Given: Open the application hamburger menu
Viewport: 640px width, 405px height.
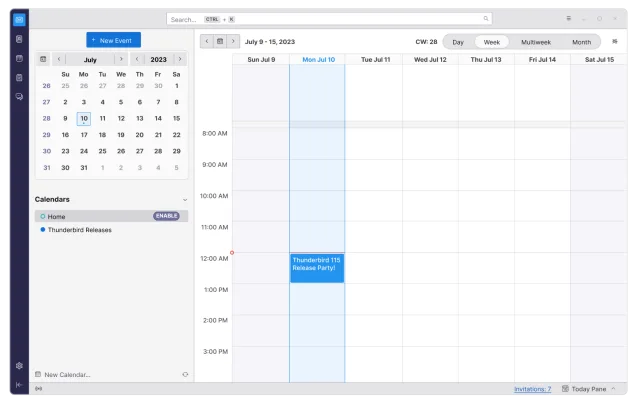Looking at the screenshot, I should 569,18.
